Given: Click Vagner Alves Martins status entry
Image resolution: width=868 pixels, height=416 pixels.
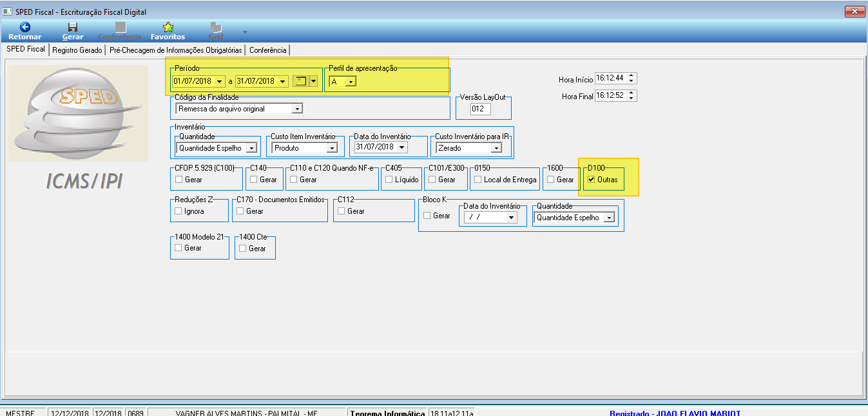Looking at the screenshot, I should (247, 413).
